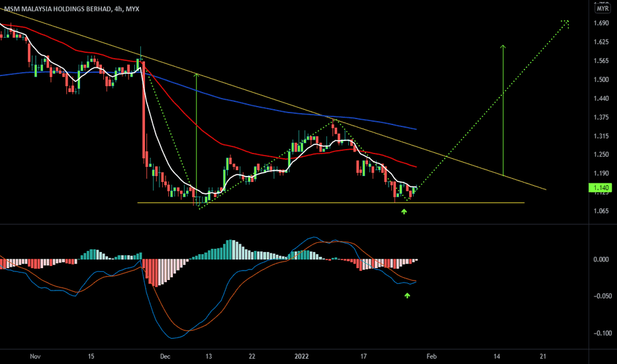The height and width of the screenshot is (364, 617).
Task: Click the 1.625 price axis label
Action: tap(601, 42)
